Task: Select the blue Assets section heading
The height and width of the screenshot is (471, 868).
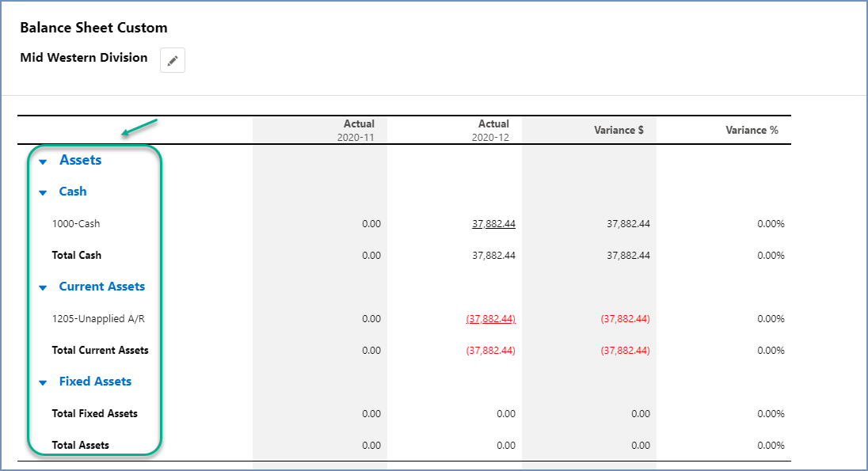Action: [x=80, y=160]
